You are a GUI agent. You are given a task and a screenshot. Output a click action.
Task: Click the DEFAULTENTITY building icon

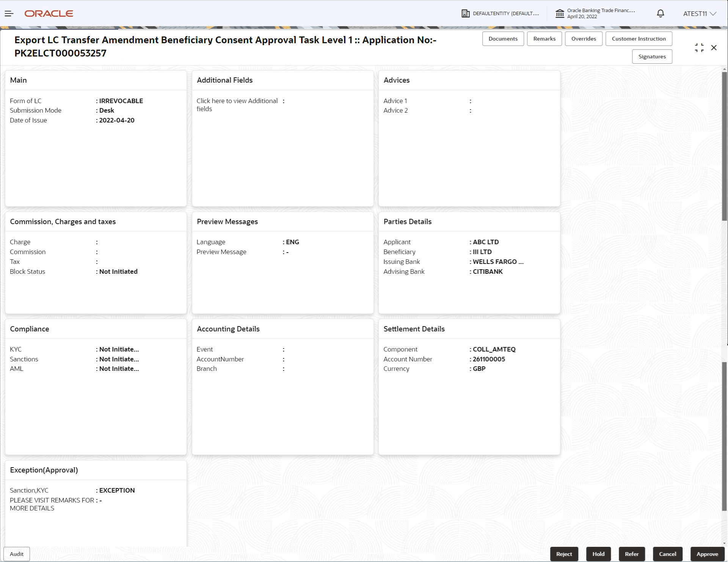tap(466, 13)
